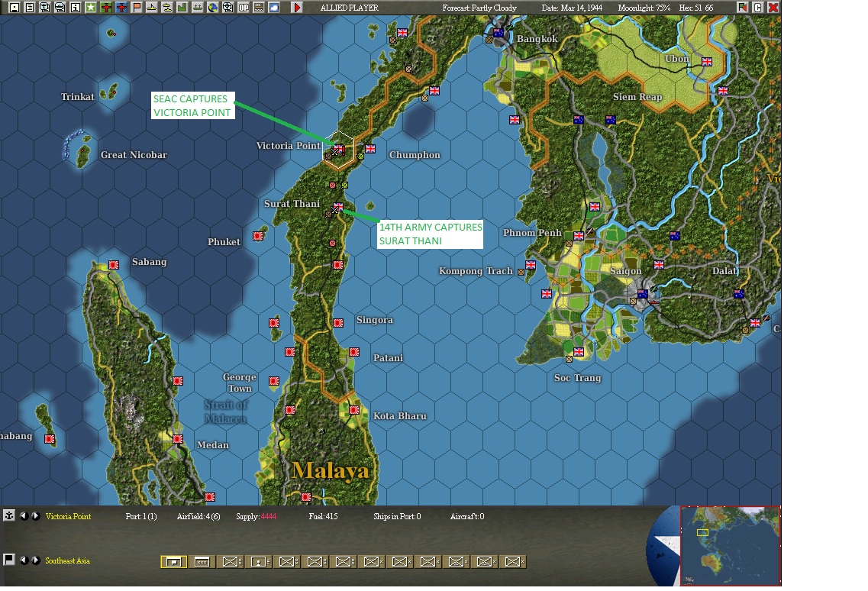Click the British flag at Chumphon

(370, 148)
